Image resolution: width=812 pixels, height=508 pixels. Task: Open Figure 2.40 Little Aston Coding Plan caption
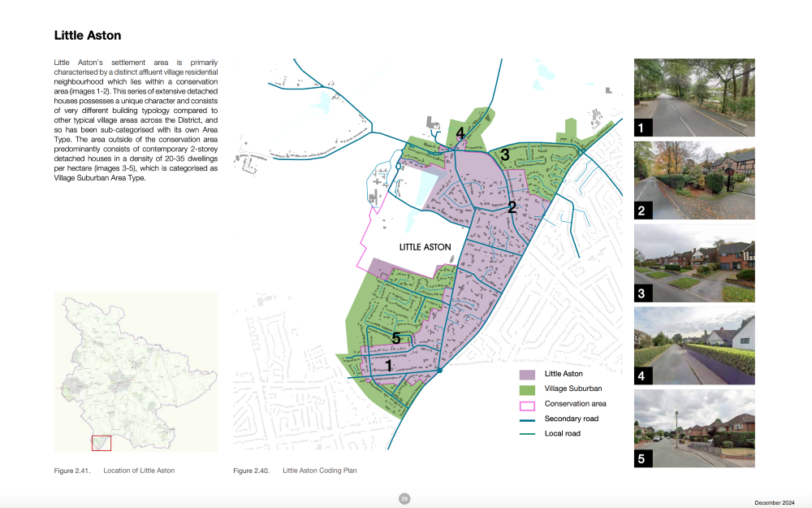pos(295,470)
